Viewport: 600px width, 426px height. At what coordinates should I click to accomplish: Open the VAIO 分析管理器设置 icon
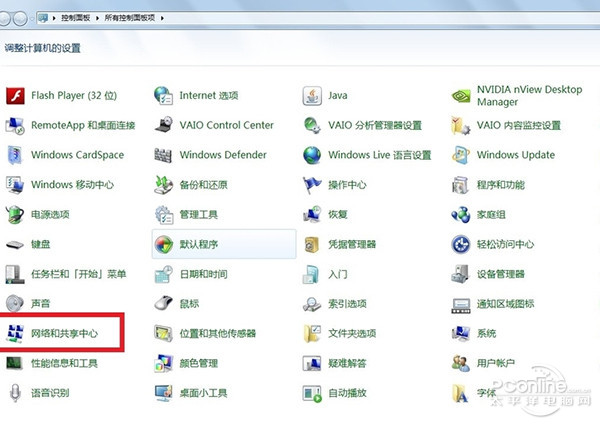tap(312, 125)
